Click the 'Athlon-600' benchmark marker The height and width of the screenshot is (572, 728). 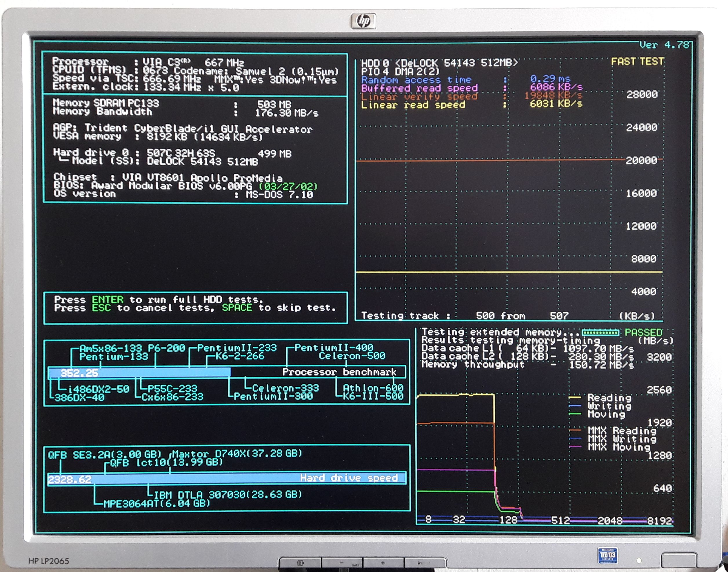[373, 388]
